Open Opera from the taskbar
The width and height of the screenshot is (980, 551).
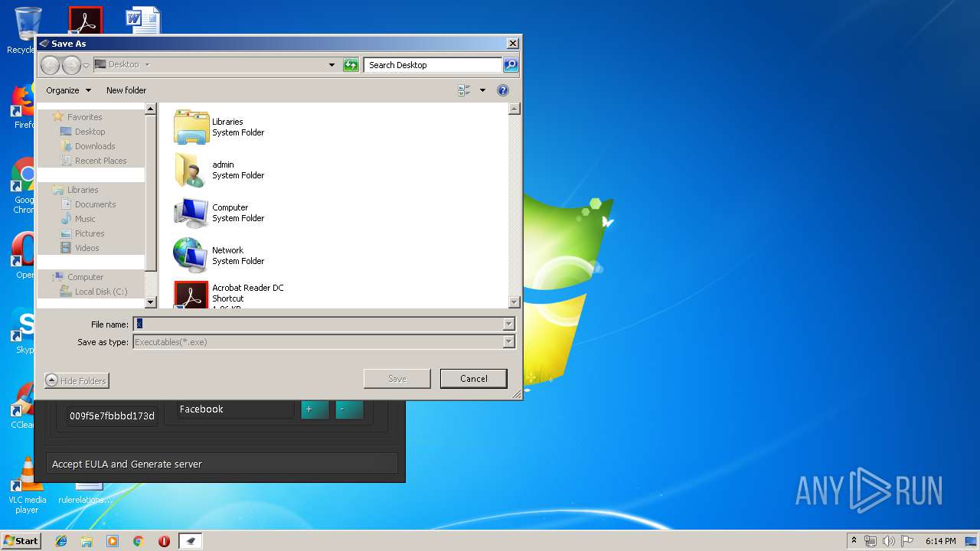click(x=164, y=541)
